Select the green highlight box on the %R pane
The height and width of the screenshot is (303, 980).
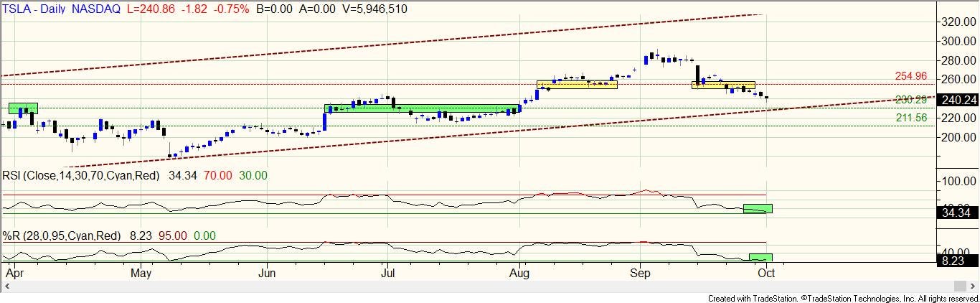[x=759, y=257]
